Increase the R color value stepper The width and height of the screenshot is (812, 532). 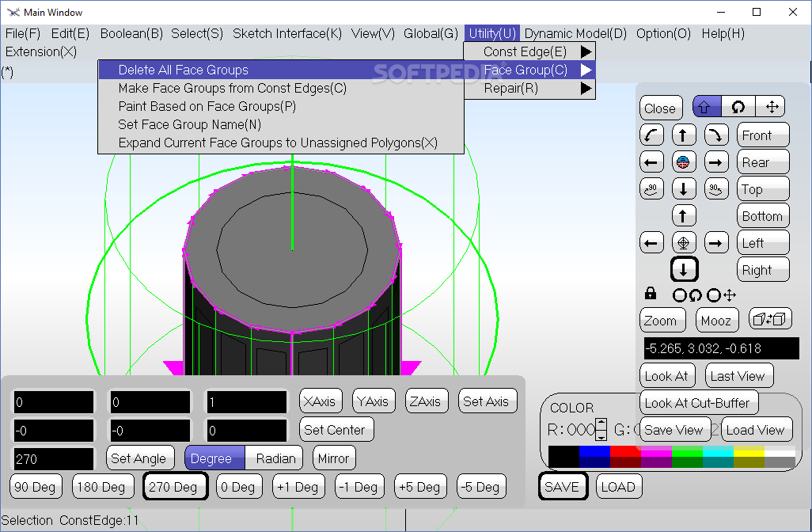click(601, 424)
